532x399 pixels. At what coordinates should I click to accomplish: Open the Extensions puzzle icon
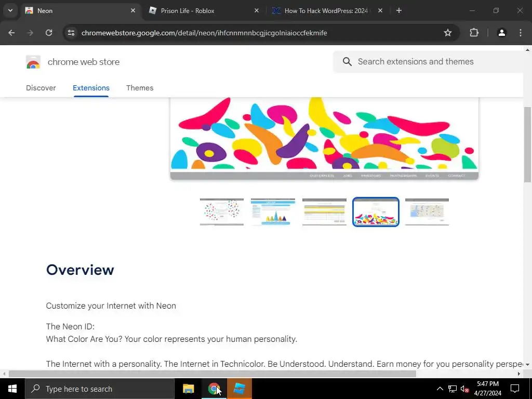474,33
